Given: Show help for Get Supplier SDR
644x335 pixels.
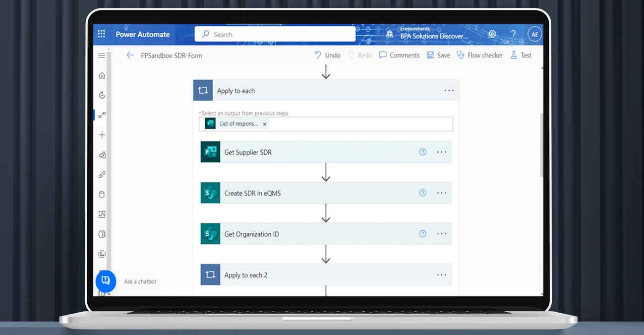Looking at the screenshot, I should pos(422,152).
